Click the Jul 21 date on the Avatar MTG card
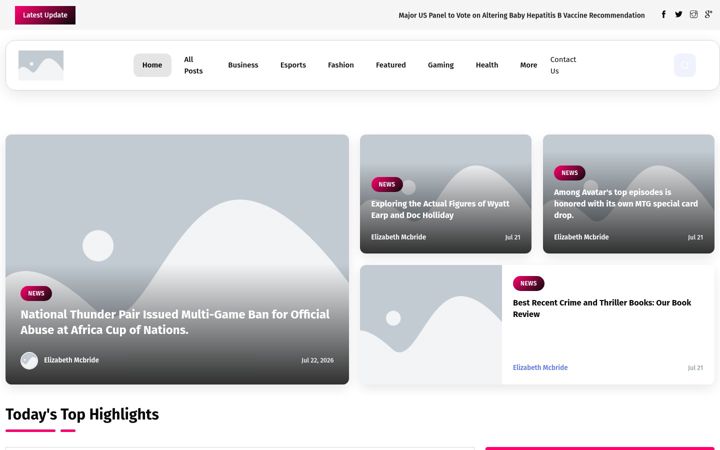Image resolution: width=720 pixels, height=450 pixels. [x=695, y=237]
